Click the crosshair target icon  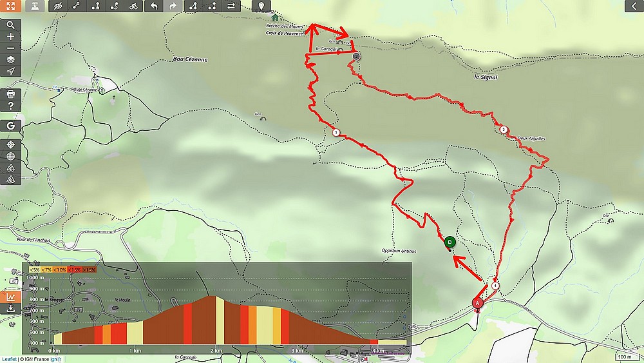click(x=11, y=144)
